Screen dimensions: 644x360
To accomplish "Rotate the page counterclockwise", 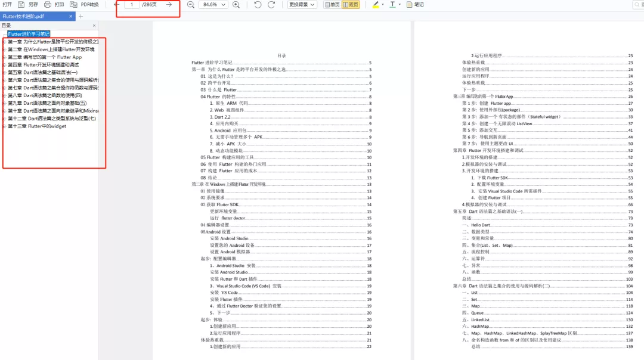I will pos(258,5).
